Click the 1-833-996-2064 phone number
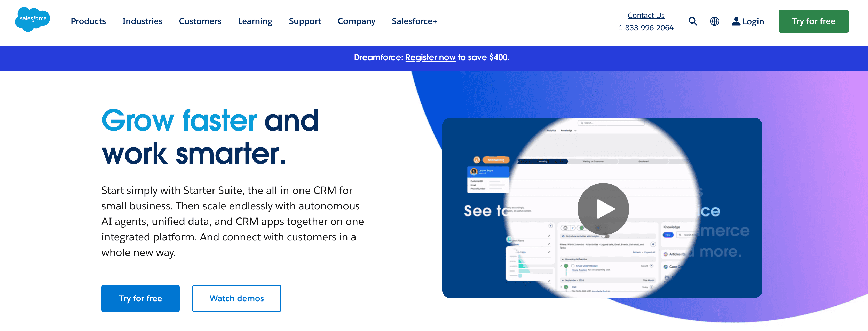The height and width of the screenshot is (331, 868). (x=646, y=28)
